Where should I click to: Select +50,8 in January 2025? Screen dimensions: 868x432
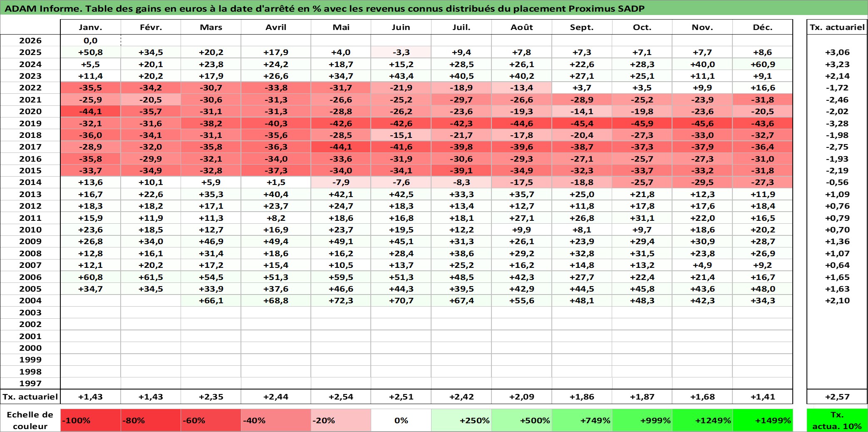tap(90, 52)
